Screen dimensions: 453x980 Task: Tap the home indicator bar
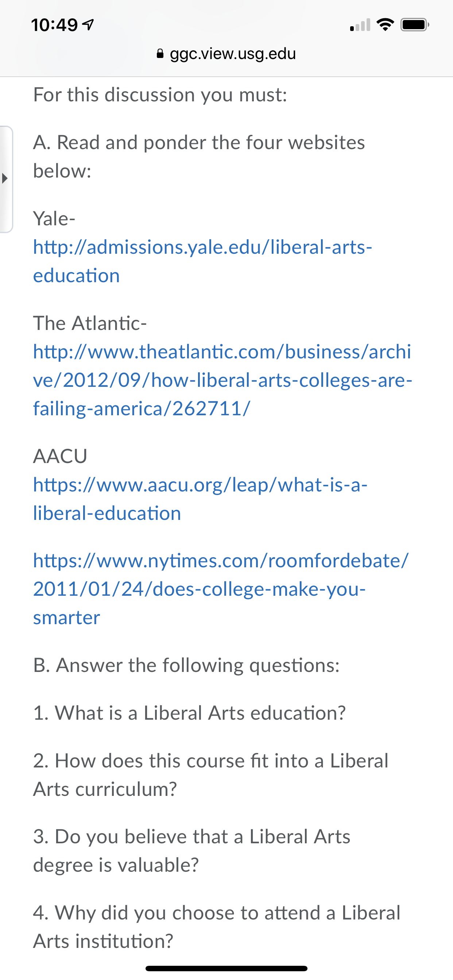[226, 968]
